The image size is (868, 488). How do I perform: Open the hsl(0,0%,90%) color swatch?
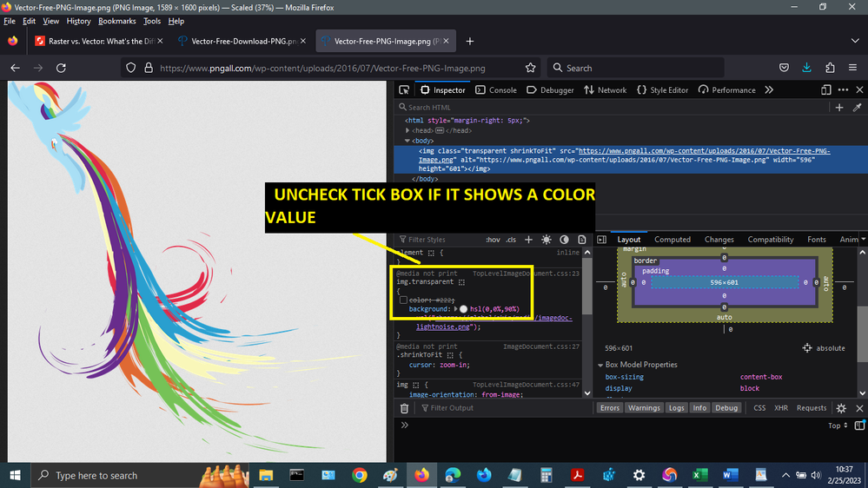click(463, 309)
